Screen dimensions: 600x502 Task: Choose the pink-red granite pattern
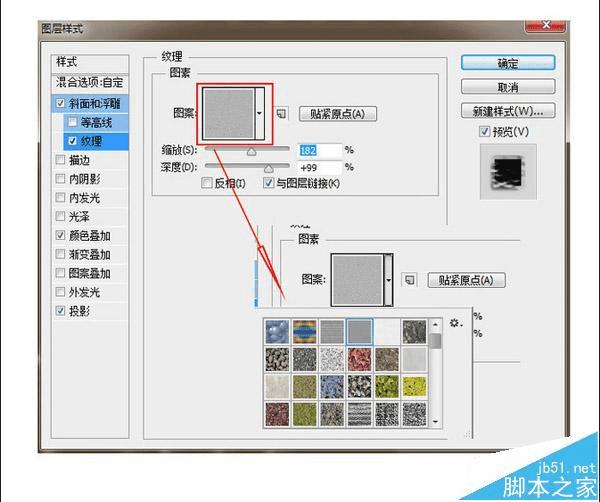click(x=359, y=359)
